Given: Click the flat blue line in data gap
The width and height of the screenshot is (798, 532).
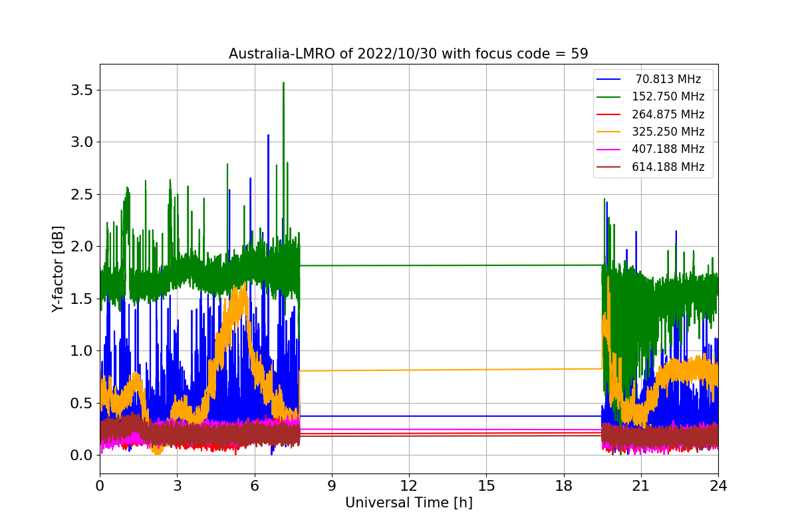Looking at the screenshot, I should 451,416.
